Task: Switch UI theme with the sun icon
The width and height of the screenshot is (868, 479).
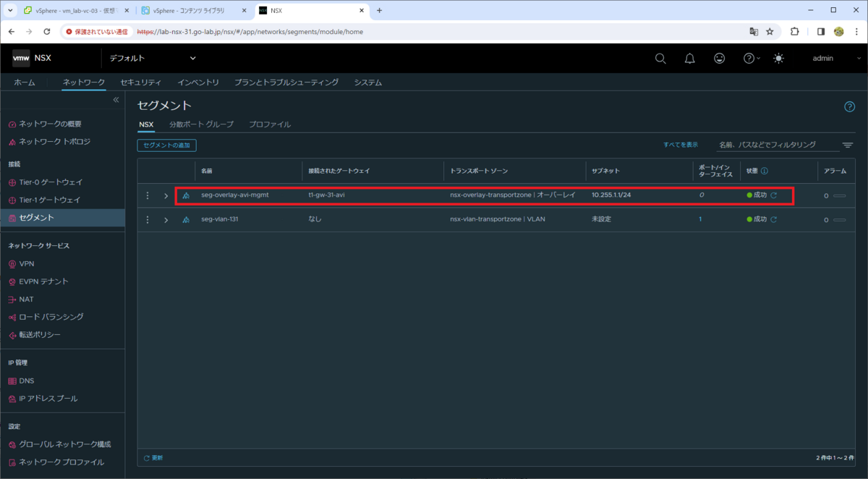Action: point(778,58)
